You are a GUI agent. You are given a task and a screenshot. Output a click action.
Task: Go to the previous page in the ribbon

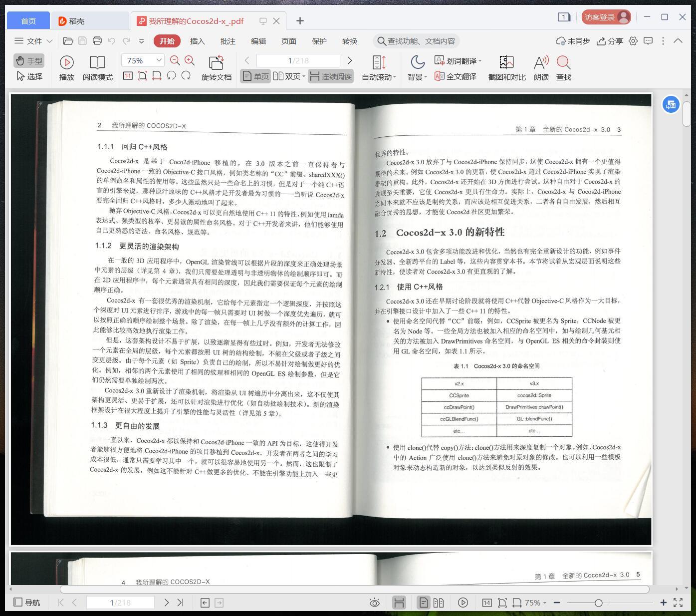pos(247,60)
